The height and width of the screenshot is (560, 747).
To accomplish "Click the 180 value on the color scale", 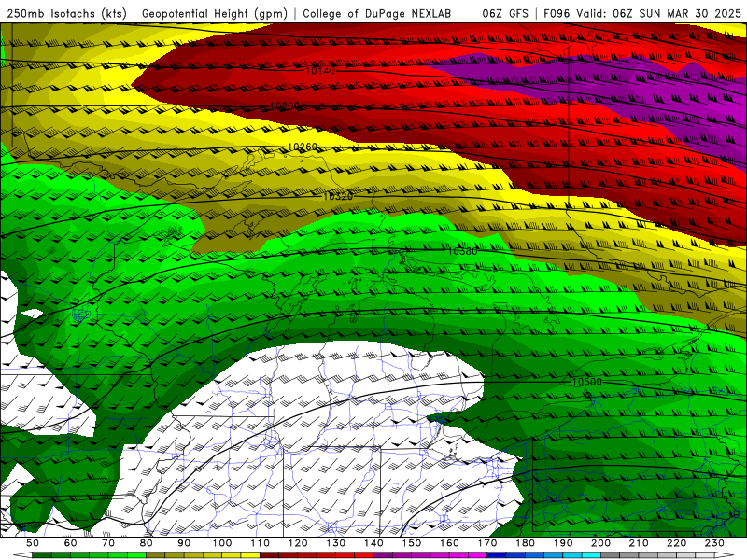I will [525, 543].
